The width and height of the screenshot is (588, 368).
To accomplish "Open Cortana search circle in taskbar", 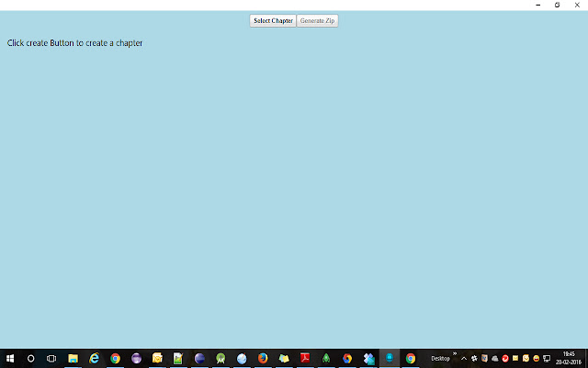I will (30, 358).
